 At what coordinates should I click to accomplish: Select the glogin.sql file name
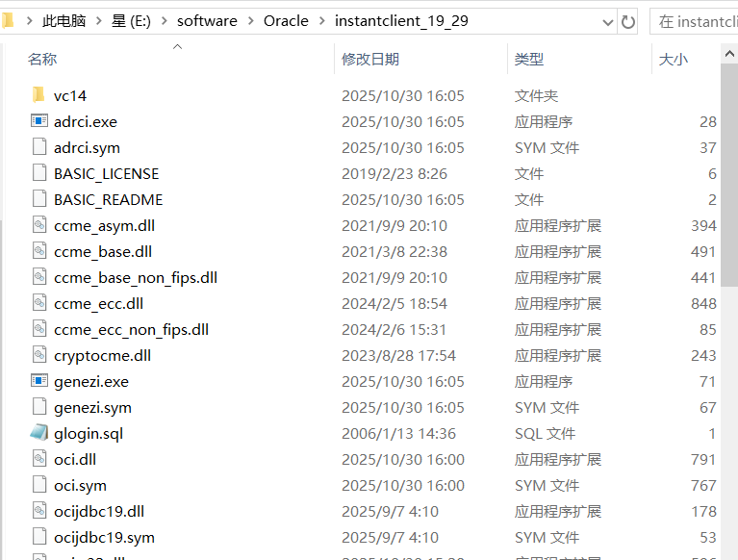click(x=89, y=433)
